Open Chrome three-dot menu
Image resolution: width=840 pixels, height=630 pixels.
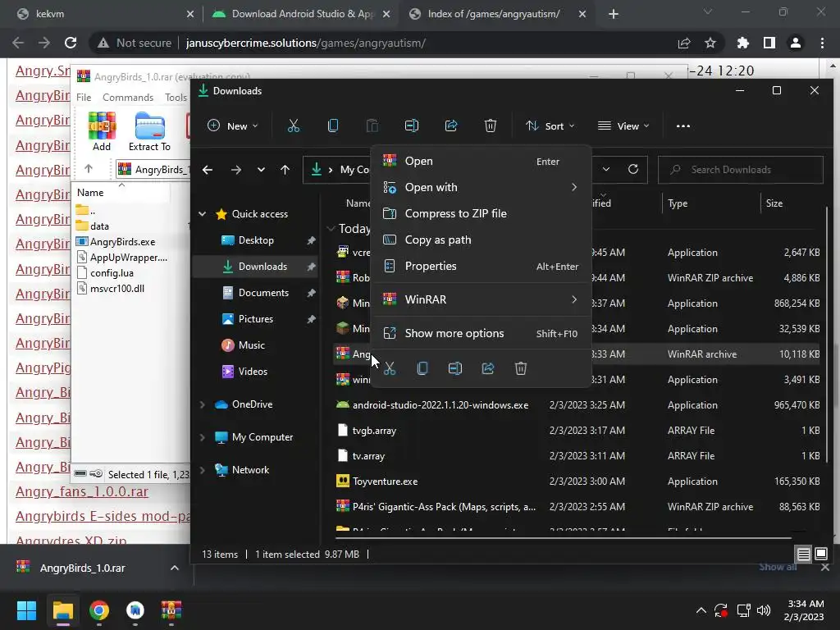822,43
